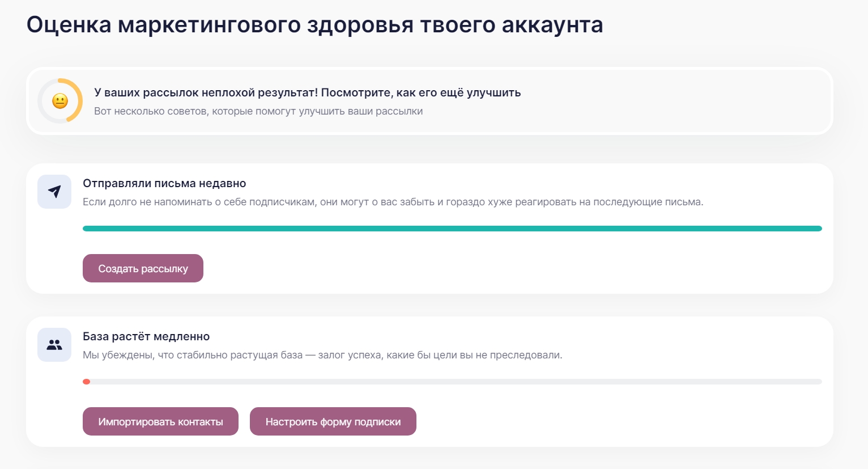Click the grey empty part of growth bar

tap(453, 382)
